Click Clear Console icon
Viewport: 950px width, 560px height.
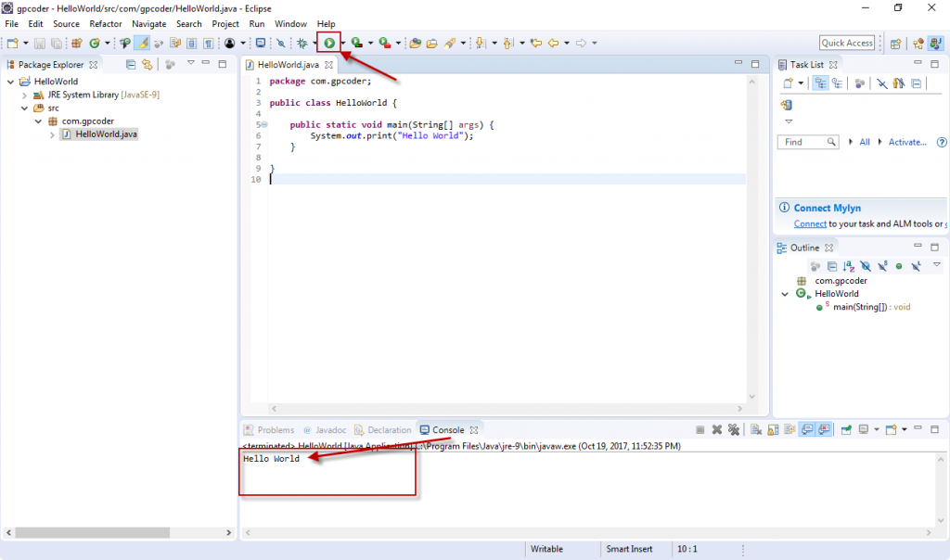755,430
